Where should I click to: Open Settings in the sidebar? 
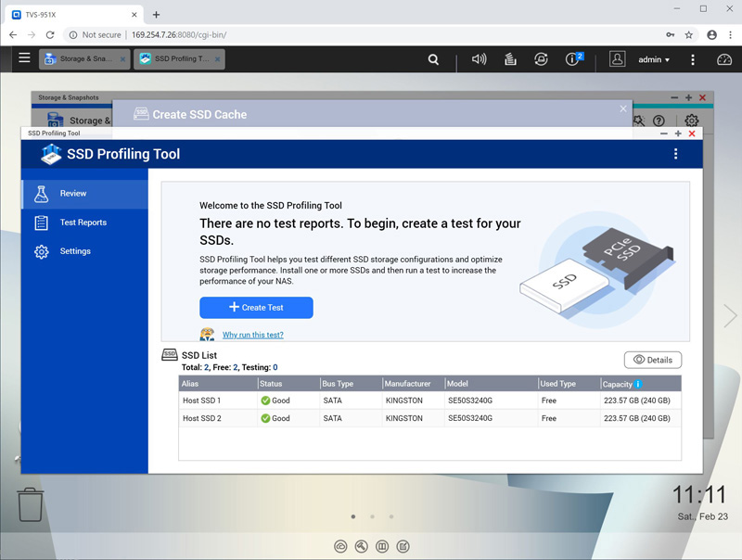75,251
